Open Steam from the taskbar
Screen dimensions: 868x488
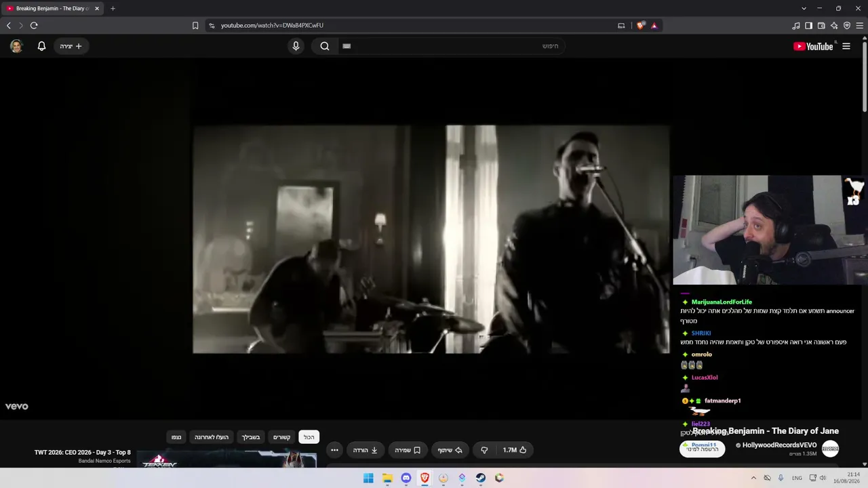tap(481, 478)
